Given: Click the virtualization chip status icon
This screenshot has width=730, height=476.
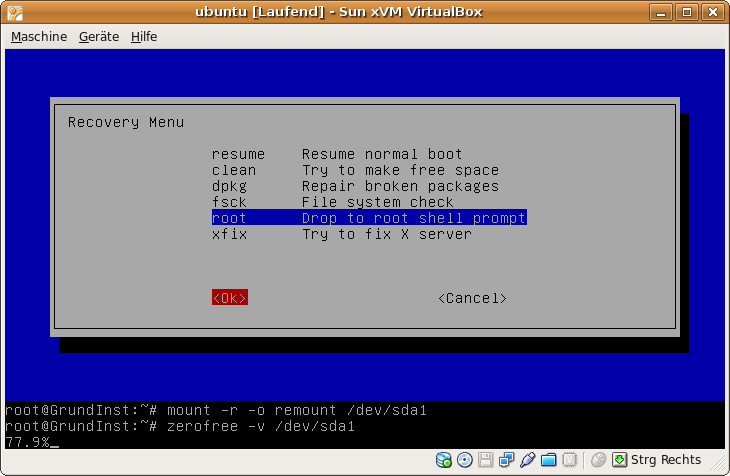Looking at the screenshot, I should click(x=569, y=460).
